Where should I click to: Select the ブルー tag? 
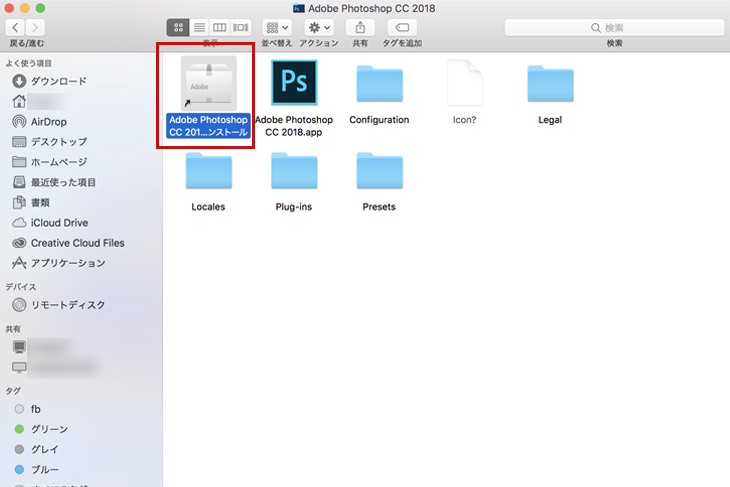[x=36, y=469]
